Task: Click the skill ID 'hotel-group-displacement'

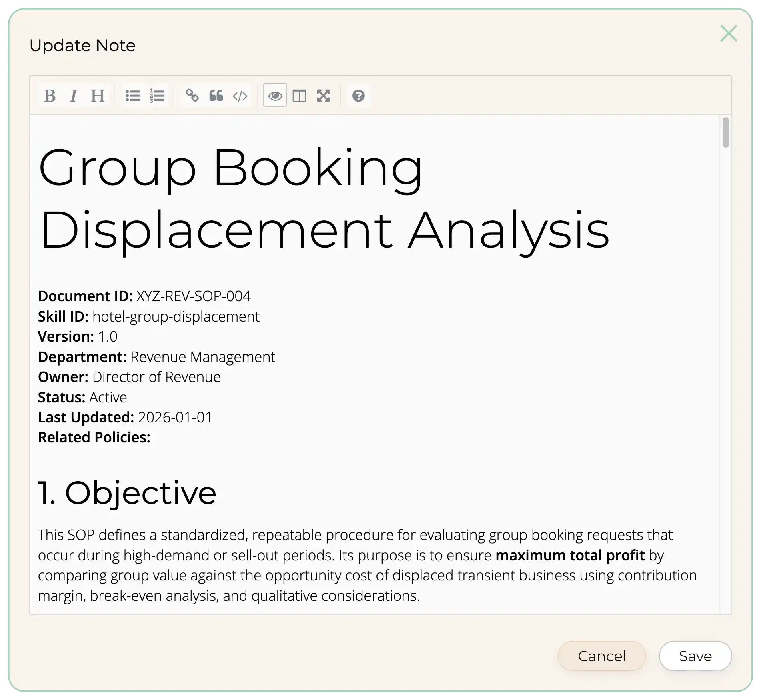Action: pyautogui.click(x=176, y=316)
